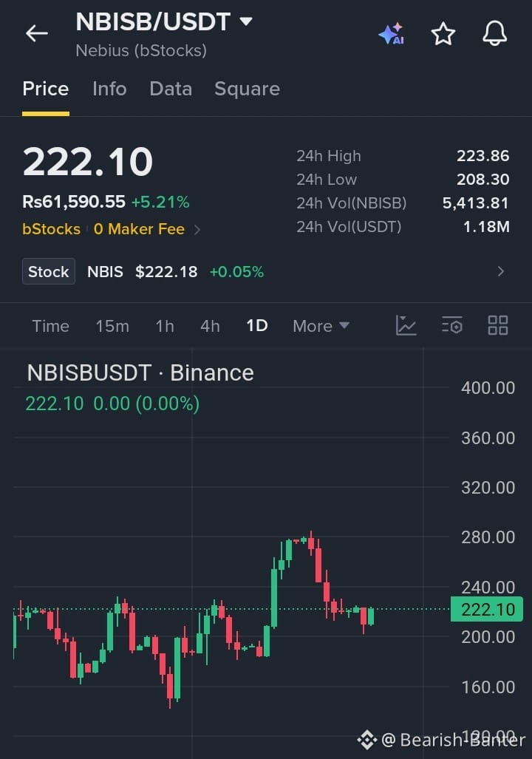Tap the 0 Maker Fee link
The width and height of the screenshot is (532, 759).
click(139, 229)
